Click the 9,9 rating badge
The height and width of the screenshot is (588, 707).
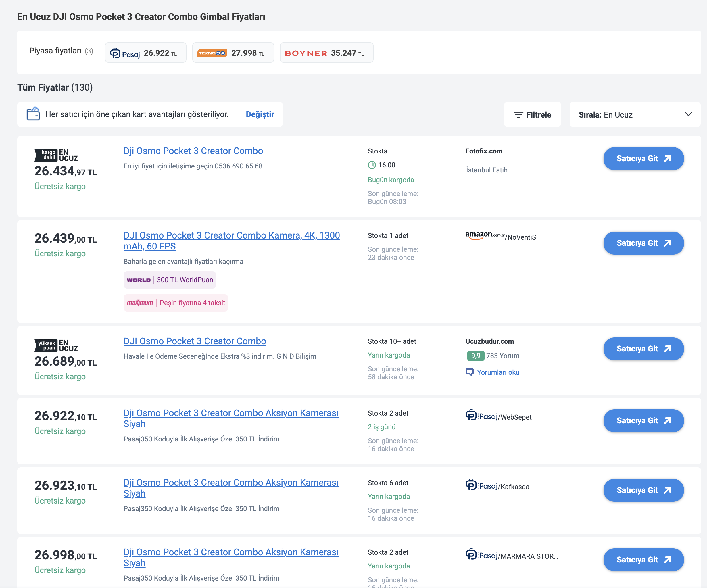[475, 356]
